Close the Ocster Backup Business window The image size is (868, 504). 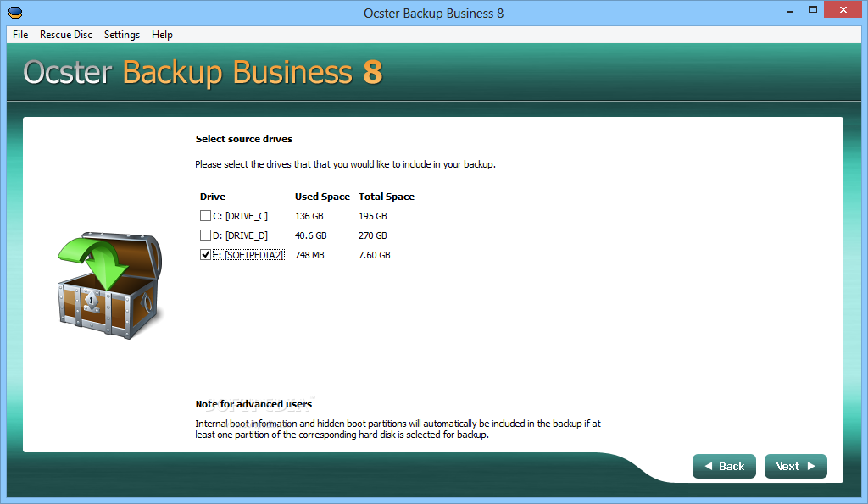(843, 10)
